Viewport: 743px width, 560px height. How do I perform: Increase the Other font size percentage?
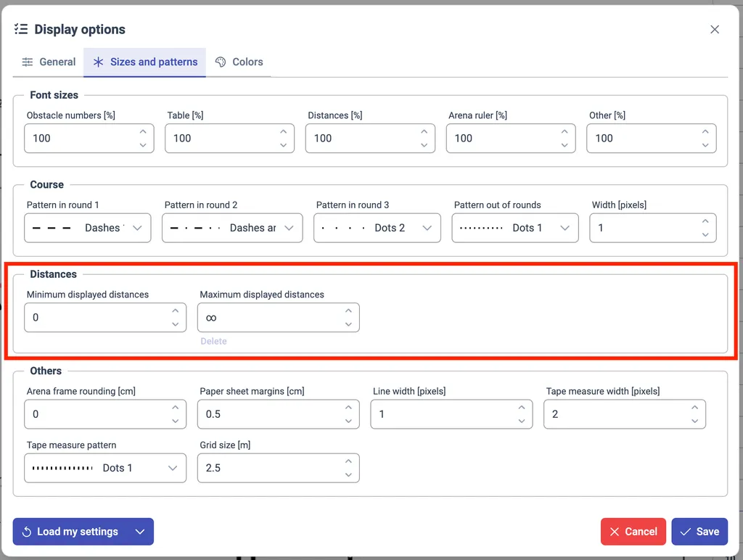coord(705,132)
